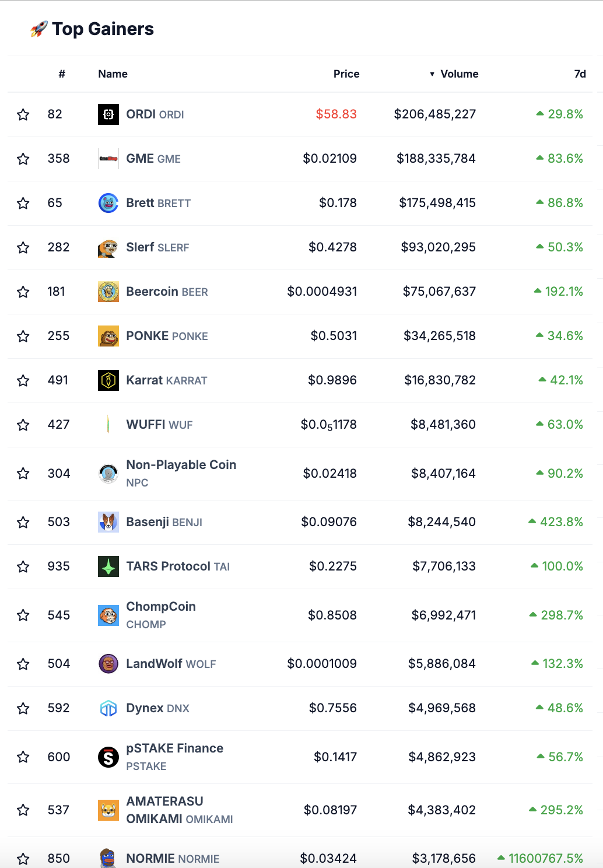Image resolution: width=603 pixels, height=868 pixels.
Task: Click the ORDI coin logo icon
Action: [108, 114]
